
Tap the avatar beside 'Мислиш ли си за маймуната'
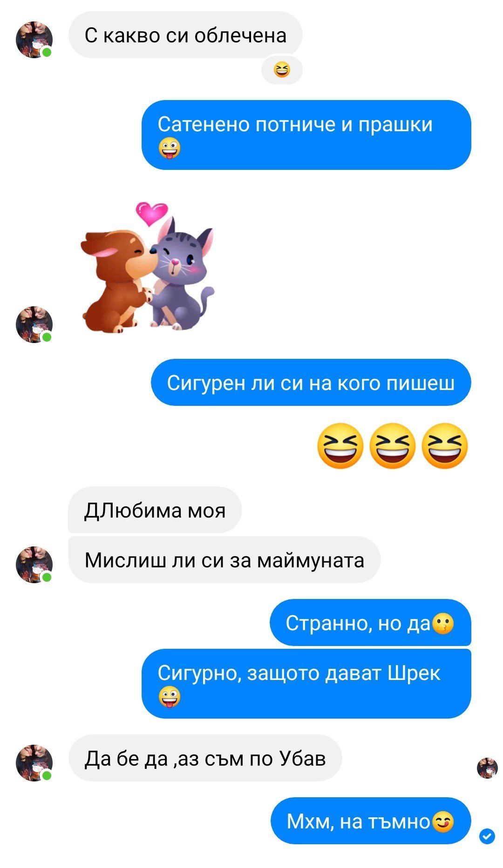(34, 565)
